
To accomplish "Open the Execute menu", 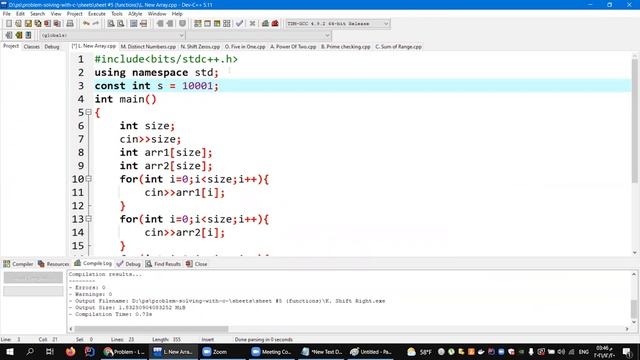I will coord(97,14).
